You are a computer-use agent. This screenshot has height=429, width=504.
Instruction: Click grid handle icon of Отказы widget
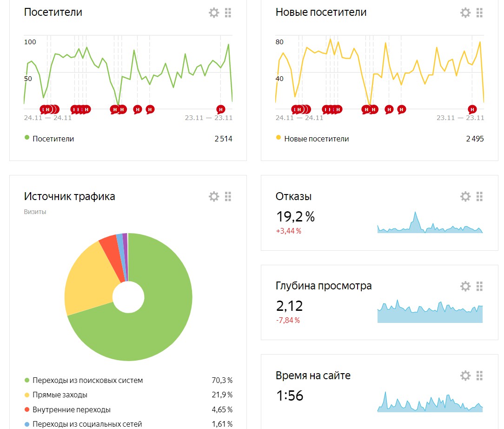tap(479, 196)
